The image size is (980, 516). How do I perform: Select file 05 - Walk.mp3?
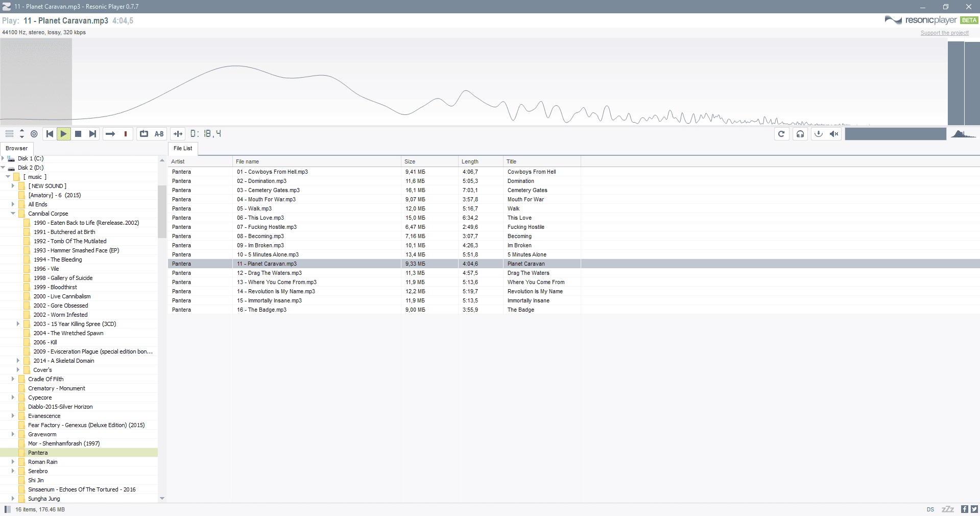point(254,208)
